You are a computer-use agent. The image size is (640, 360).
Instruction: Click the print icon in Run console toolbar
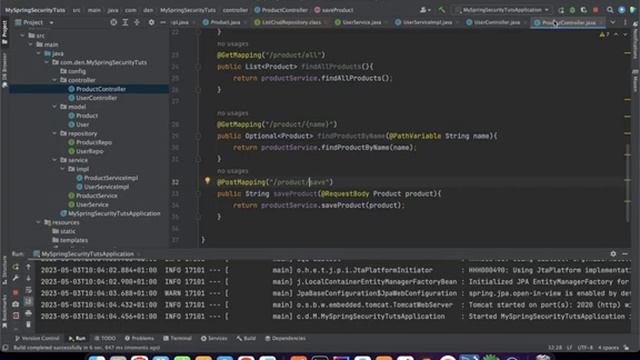28,313
